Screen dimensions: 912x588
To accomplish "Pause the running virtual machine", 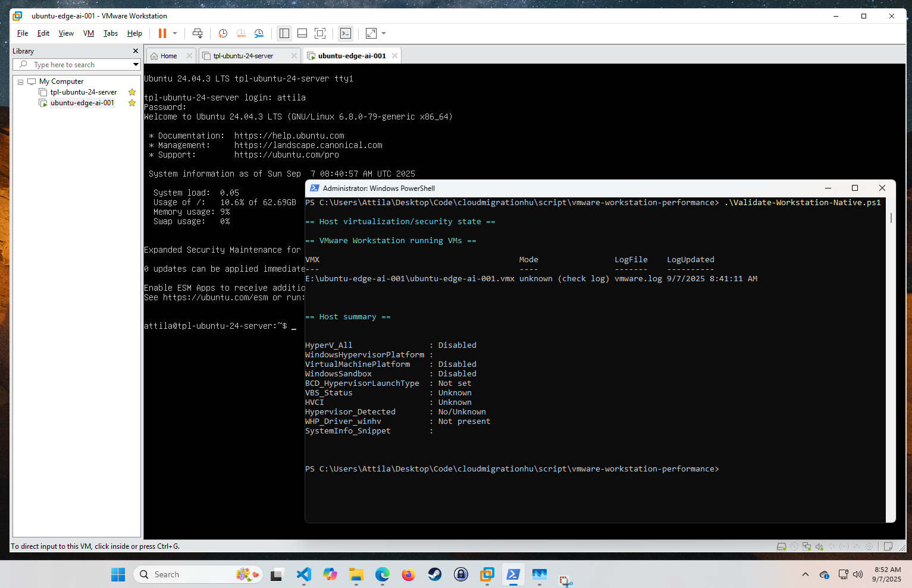I will coord(162,33).
